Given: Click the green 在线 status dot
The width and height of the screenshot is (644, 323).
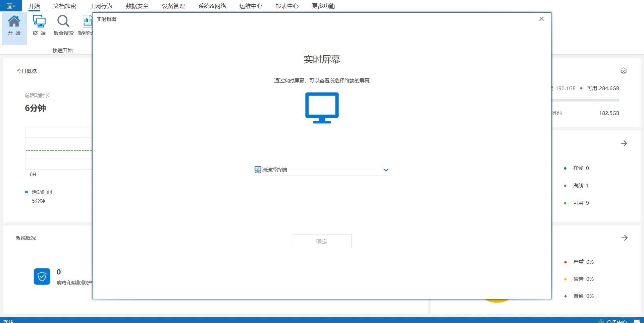Looking at the screenshot, I should pos(566,168).
